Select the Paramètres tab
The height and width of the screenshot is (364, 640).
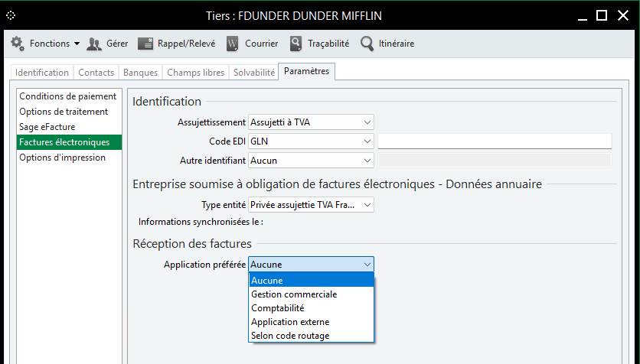pyautogui.click(x=306, y=71)
